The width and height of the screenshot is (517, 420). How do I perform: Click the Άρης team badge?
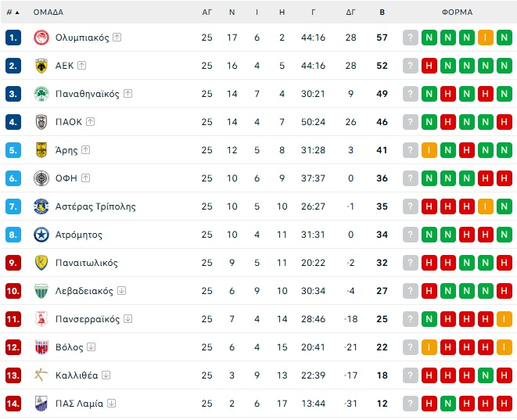[x=41, y=150]
